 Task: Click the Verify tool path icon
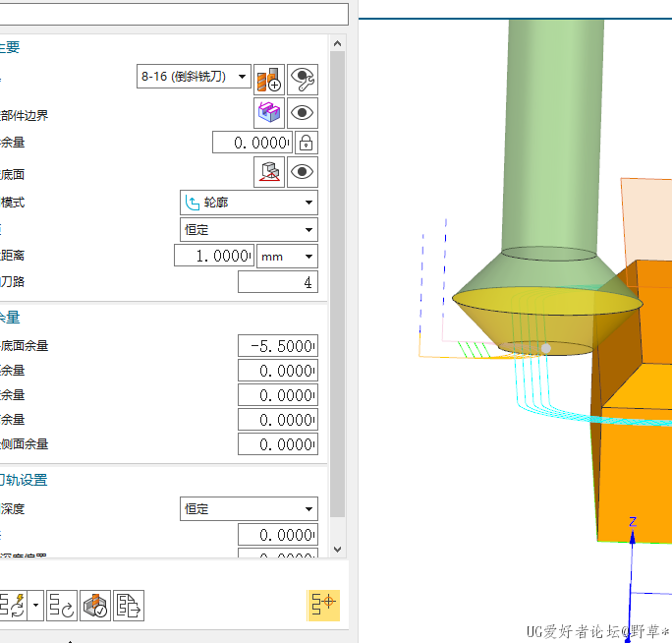point(95,606)
